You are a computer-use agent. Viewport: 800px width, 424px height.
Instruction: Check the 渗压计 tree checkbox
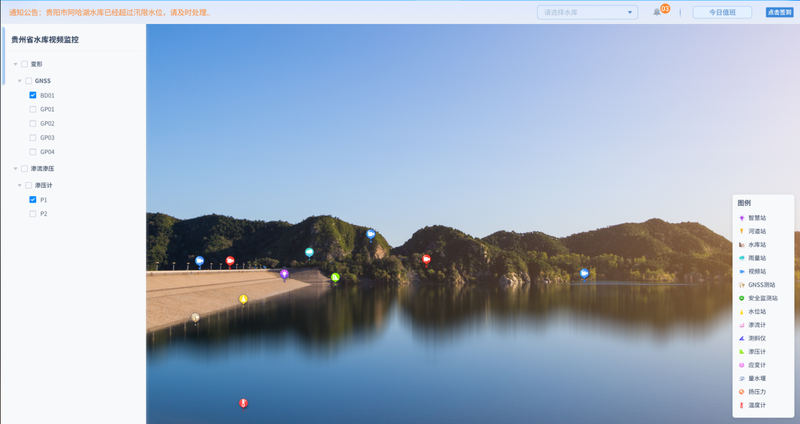click(29, 185)
